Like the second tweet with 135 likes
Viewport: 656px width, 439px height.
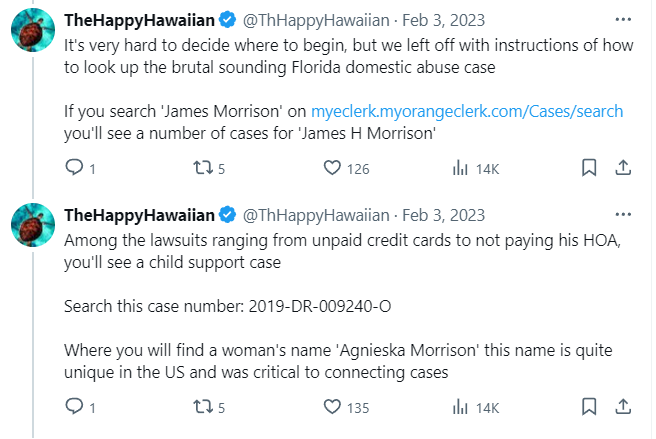point(334,407)
